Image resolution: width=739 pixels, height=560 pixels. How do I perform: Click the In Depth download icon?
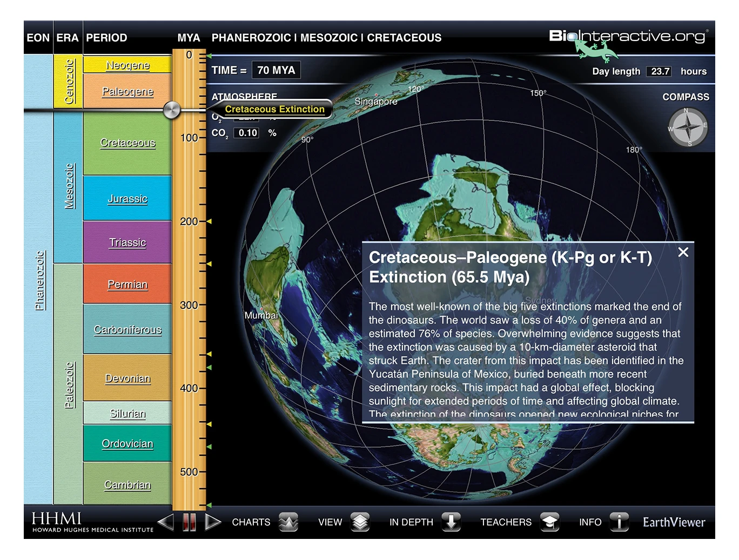click(451, 522)
